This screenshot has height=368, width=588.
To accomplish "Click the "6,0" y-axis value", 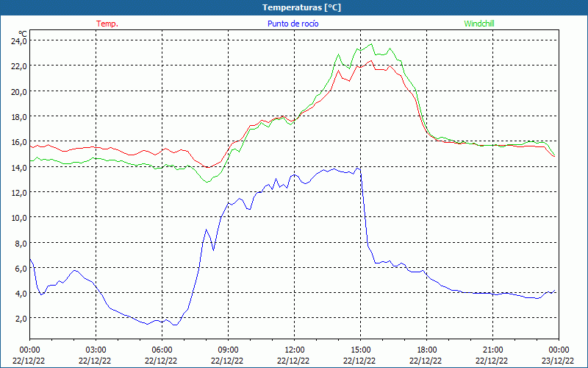I will [x=21, y=268].
